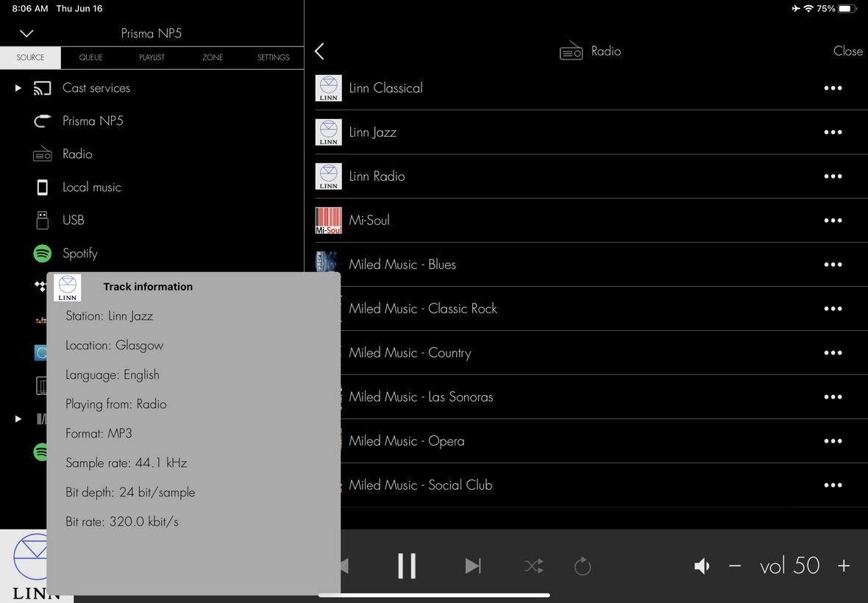Play the Miled Music - Country station
This screenshot has width=868, height=603.
click(410, 353)
